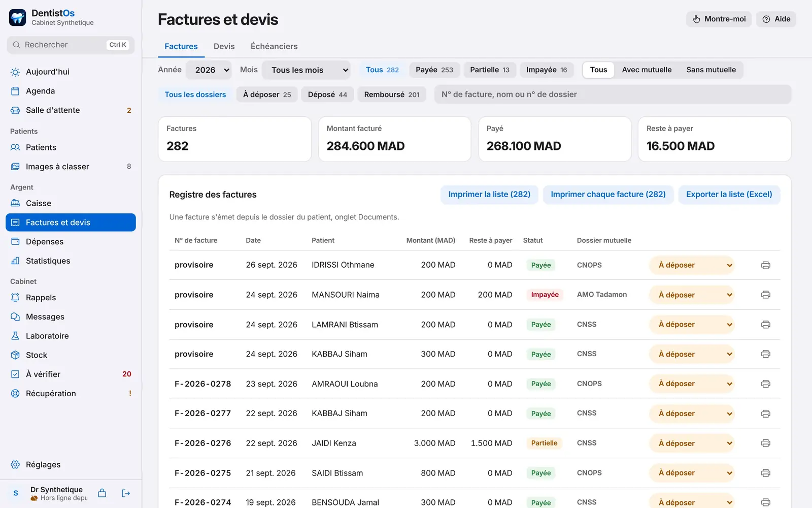The height and width of the screenshot is (508, 812).
Task: Filter dossiers by À déposer
Action: point(267,94)
